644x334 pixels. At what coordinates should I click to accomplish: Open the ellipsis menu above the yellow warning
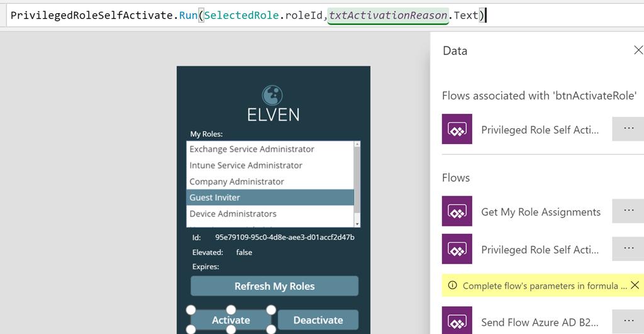628,248
